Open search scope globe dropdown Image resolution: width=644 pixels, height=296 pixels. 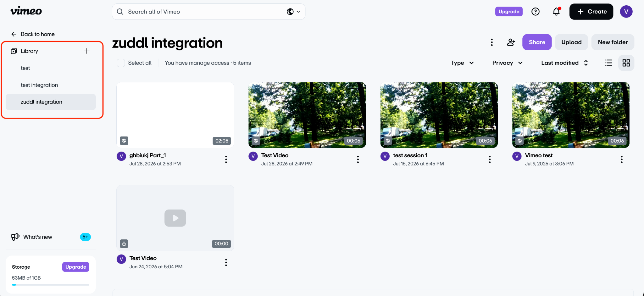[293, 12]
